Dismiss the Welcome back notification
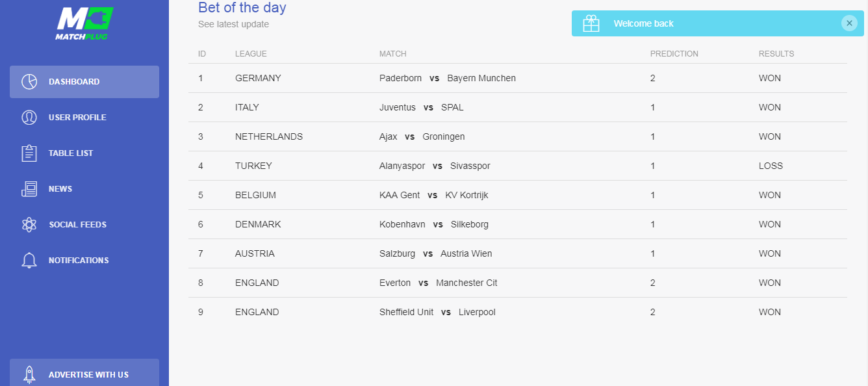The image size is (868, 386). tap(849, 23)
